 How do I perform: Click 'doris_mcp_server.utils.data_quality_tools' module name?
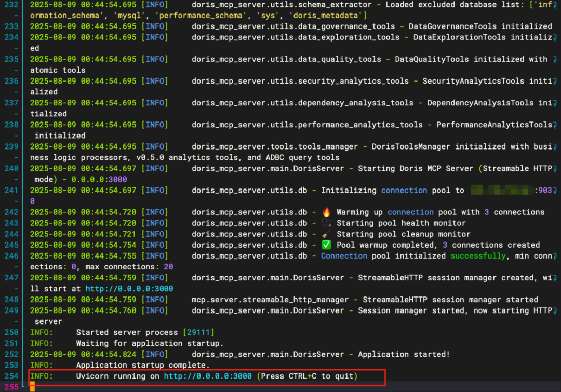tap(286, 59)
